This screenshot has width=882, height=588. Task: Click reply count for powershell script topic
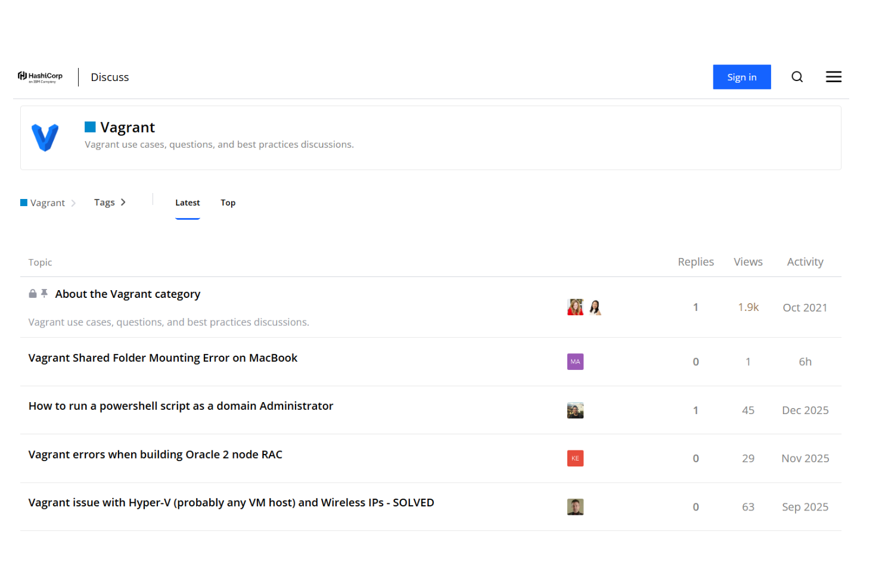(x=695, y=410)
